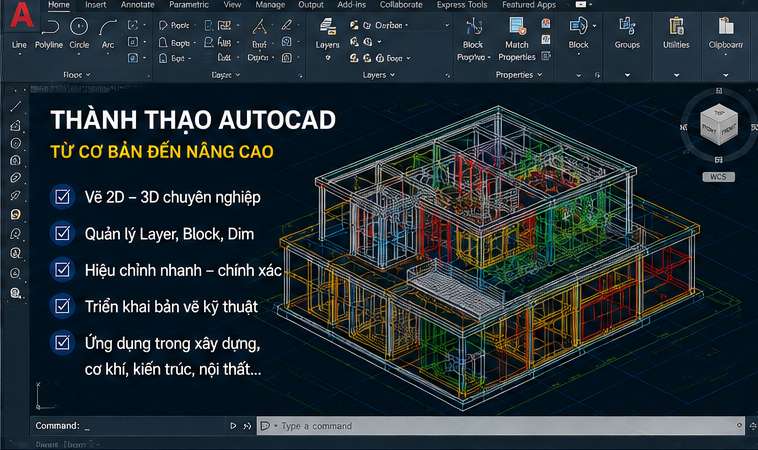The width and height of the screenshot is (758, 450).
Task: Open the layer name combo box dropdown
Action: [x=447, y=25]
